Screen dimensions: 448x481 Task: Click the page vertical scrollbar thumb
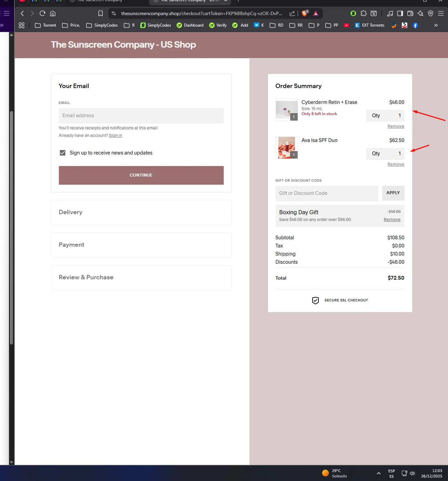click(12, 228)
